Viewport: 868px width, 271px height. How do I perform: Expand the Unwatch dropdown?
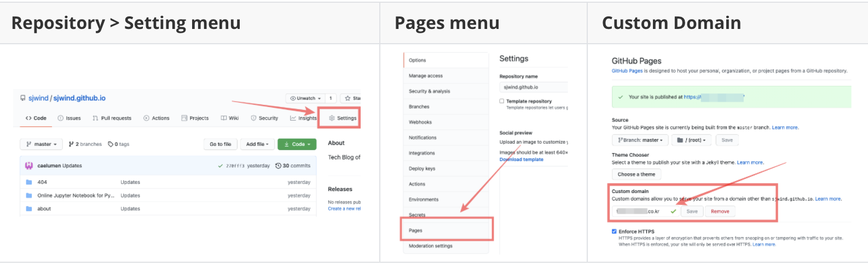pyautogui.click(x=305, y=98)
